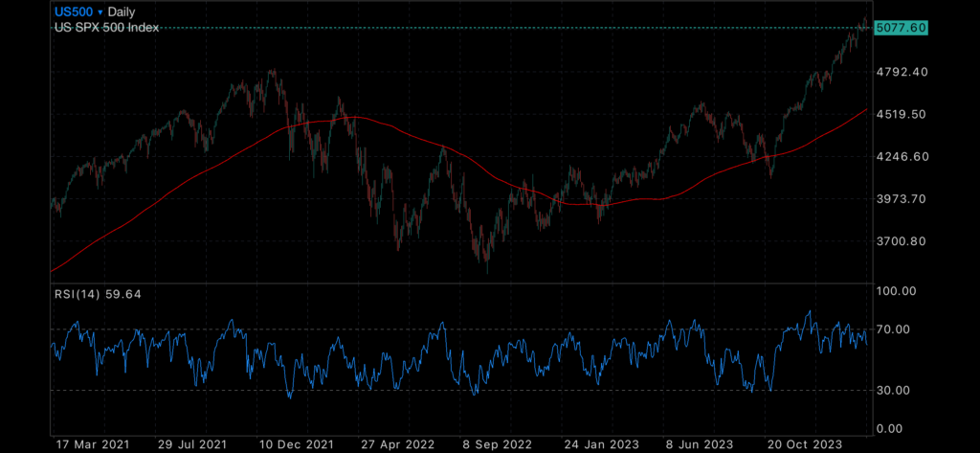The width and height of the screenshot is (980, 453).
Task: Click the 3700.80 price axis label
Action: click(x=902, y=241)
